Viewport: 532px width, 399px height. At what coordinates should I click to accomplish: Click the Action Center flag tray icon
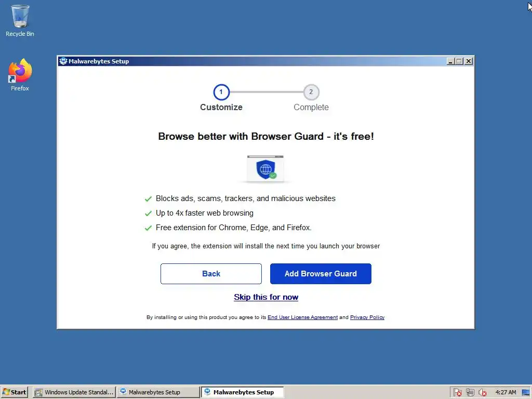pos(457,393)
